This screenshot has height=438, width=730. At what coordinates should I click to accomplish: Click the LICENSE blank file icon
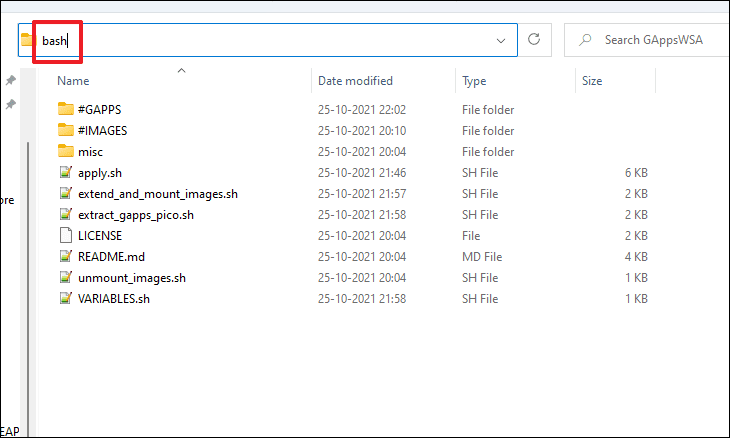(66, 235)
